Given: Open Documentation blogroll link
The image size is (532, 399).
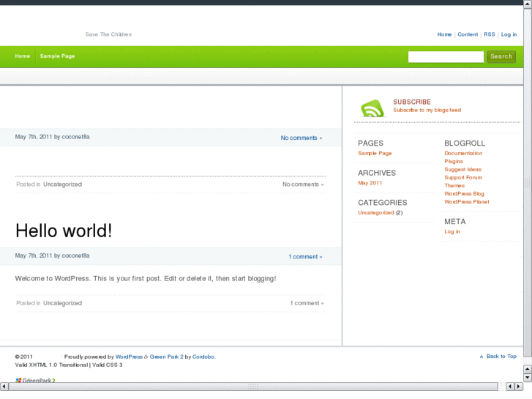Looking at the screenshot, I should click(463, 153).
